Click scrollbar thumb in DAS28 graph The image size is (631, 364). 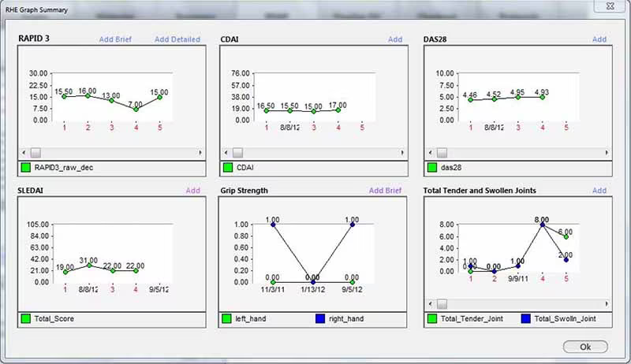pos(442,153)
